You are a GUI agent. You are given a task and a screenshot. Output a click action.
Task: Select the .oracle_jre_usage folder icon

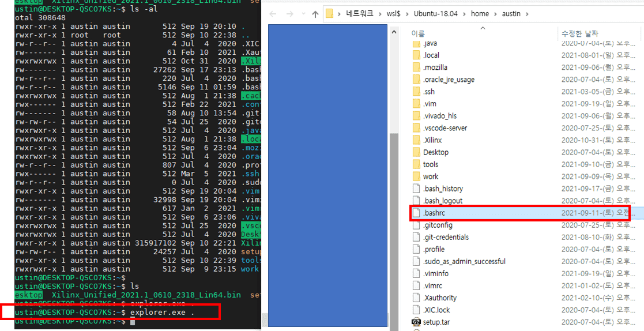click(416, 79)
